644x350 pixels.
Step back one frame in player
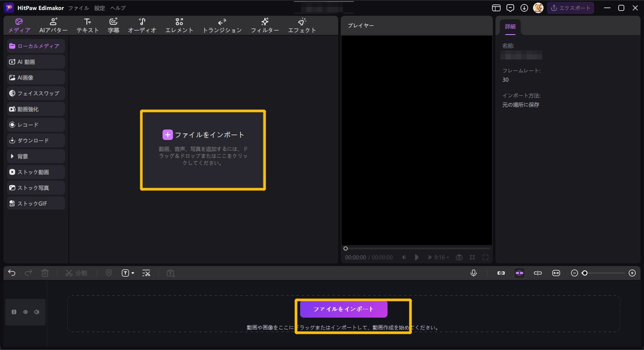404,257
